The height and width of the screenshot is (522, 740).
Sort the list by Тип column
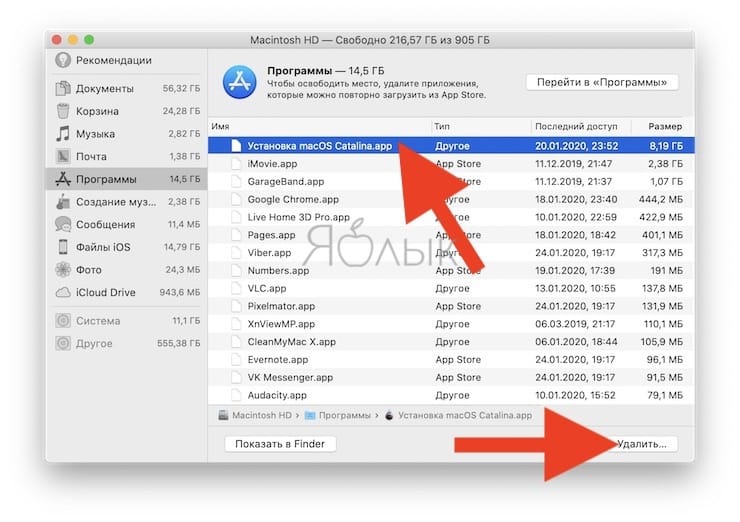click(x=481, y=126)
